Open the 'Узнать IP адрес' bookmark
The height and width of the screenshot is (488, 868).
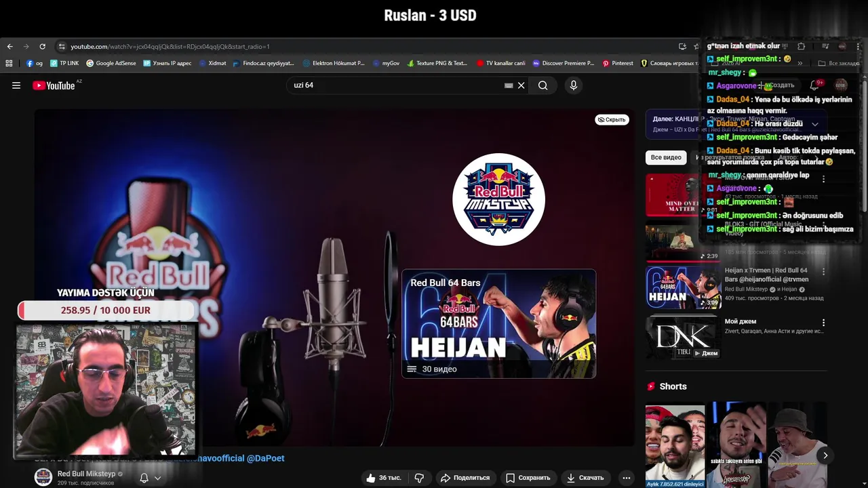(167, 63)
